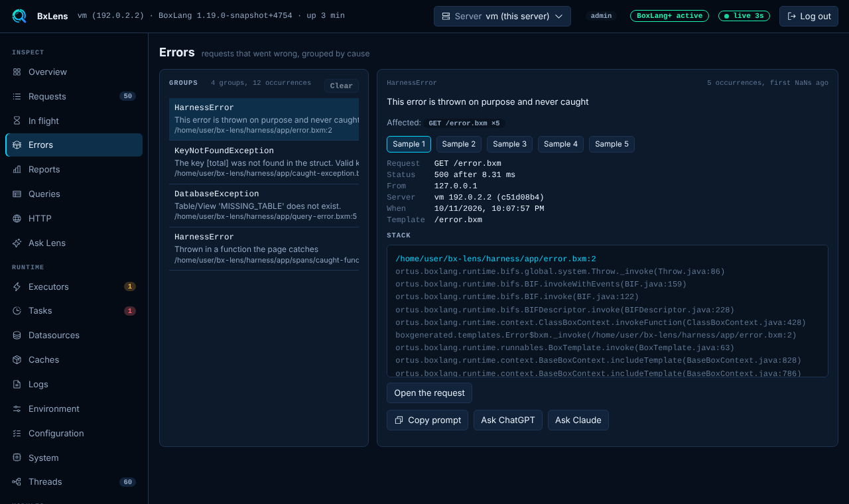Click the Errors bug icon
The height and width of the screenshot is (504, 849).
(17, 145)
